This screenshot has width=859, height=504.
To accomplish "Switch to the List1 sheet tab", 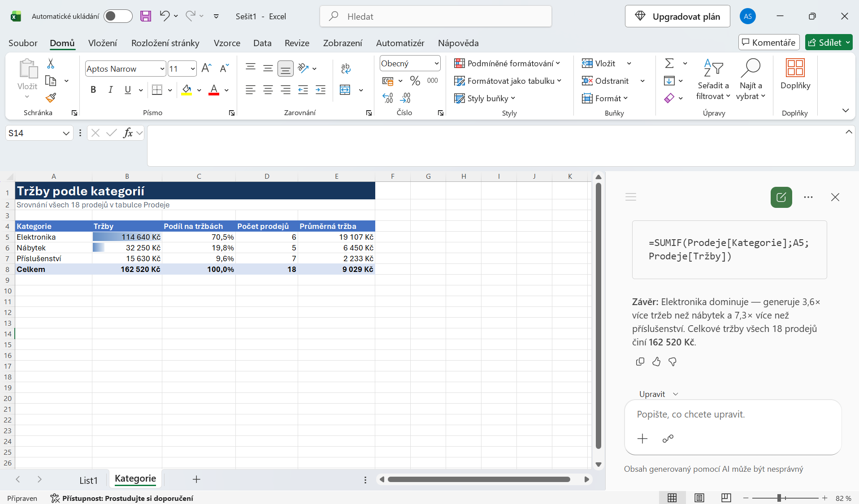I will pos(88,480).
